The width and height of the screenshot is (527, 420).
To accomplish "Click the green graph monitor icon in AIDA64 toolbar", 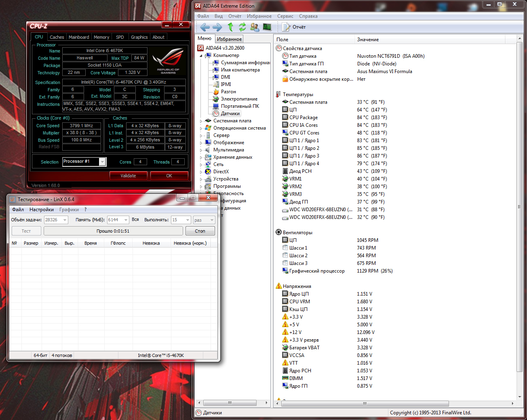I will [x=267, y=27].
